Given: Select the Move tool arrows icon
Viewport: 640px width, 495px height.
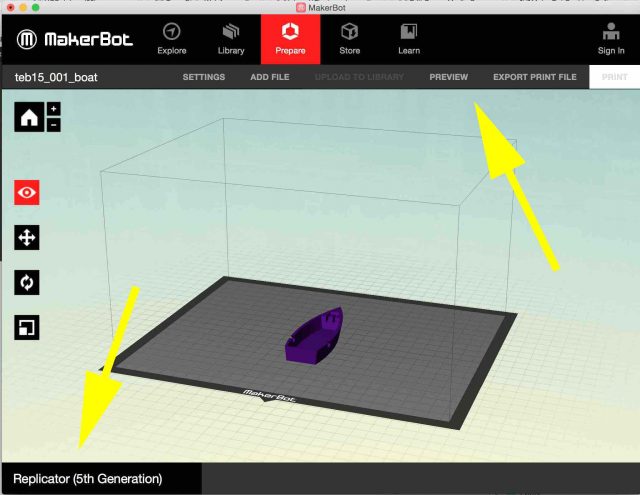Looking at the screenshot, I should [x=27, y=238].
